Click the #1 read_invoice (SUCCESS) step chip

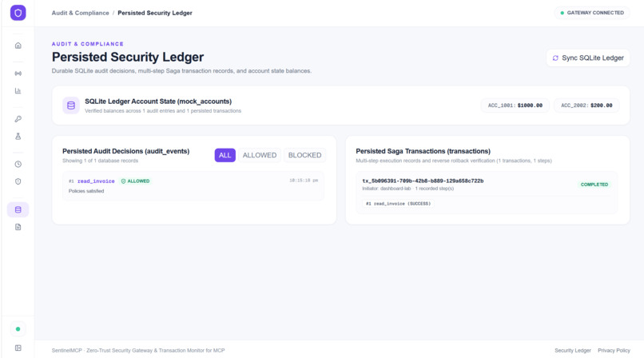(398, 204)
